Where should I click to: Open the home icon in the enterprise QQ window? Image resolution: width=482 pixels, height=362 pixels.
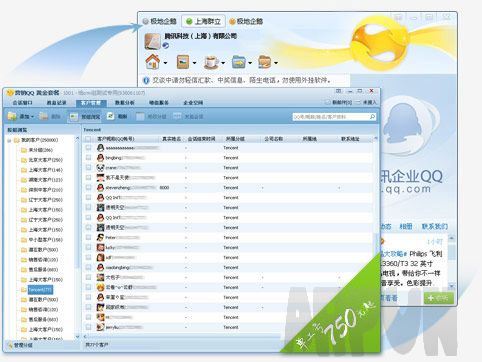tap(153, 62)
